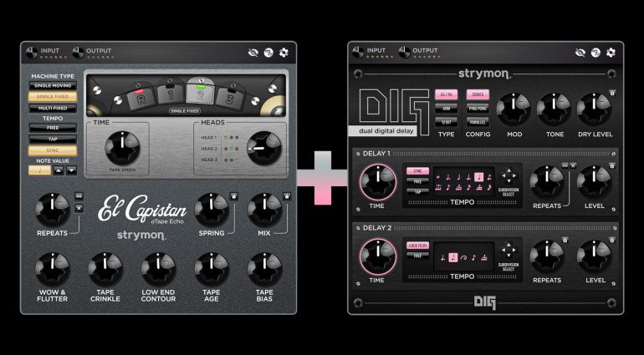
Task: Open settings gear in El Capistan plugin
Action: pyautogui.click(x=284, y=53)
